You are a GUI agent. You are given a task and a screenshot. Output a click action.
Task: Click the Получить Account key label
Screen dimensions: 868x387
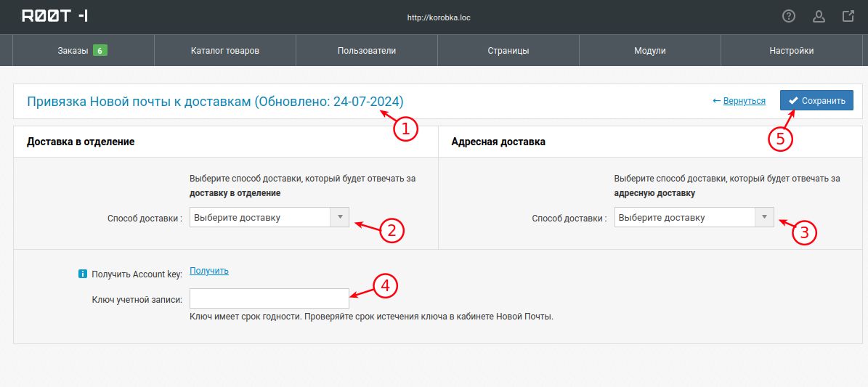pyautogui.click(x=137, y=274)
